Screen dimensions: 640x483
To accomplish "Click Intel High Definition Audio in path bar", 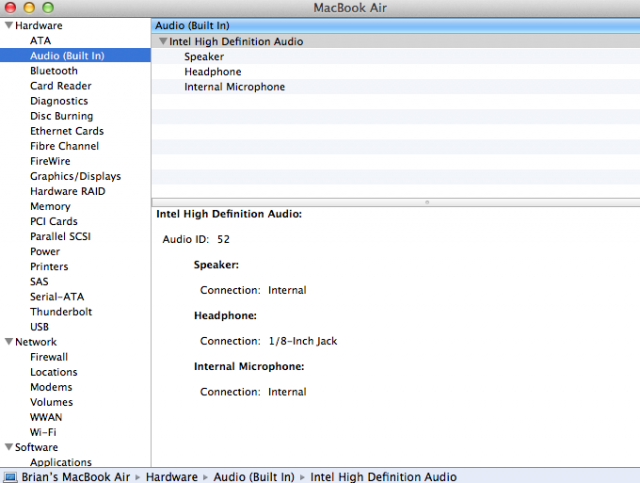I will [x=383, y=477].
